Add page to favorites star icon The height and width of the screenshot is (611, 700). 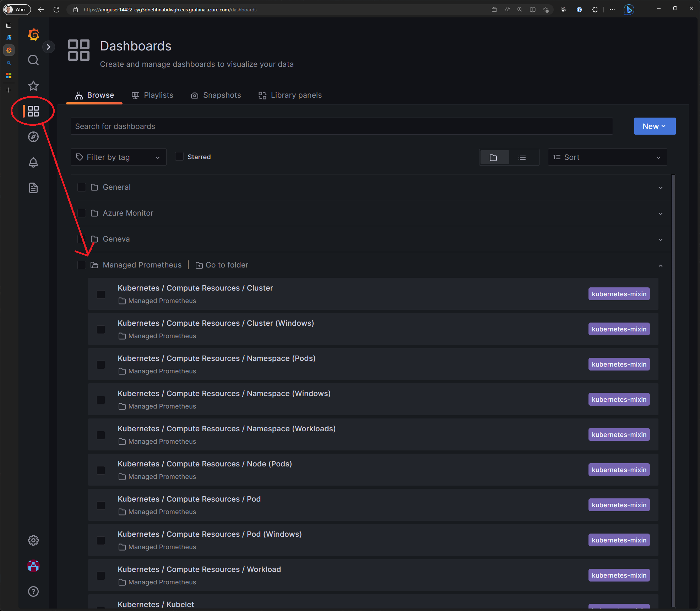546,10
